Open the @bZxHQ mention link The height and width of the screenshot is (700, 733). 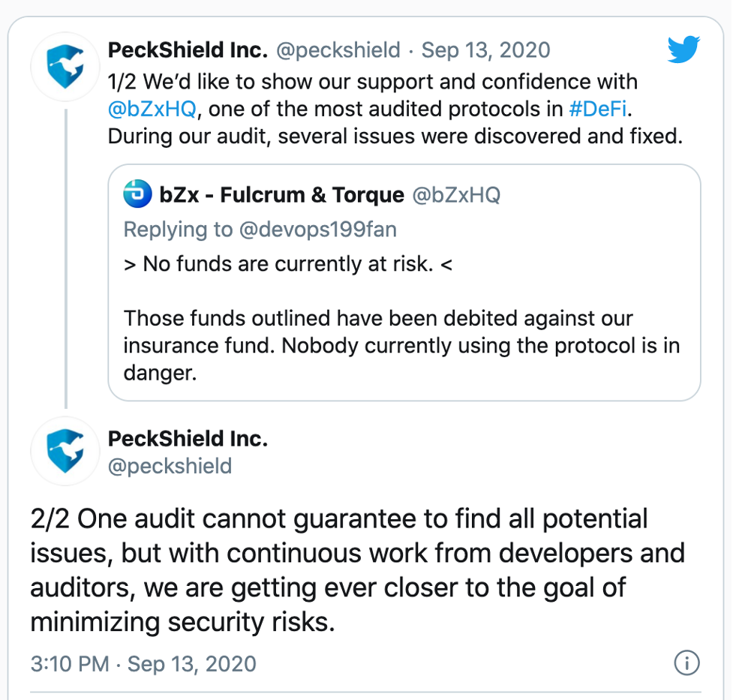(x=152, y=110)
